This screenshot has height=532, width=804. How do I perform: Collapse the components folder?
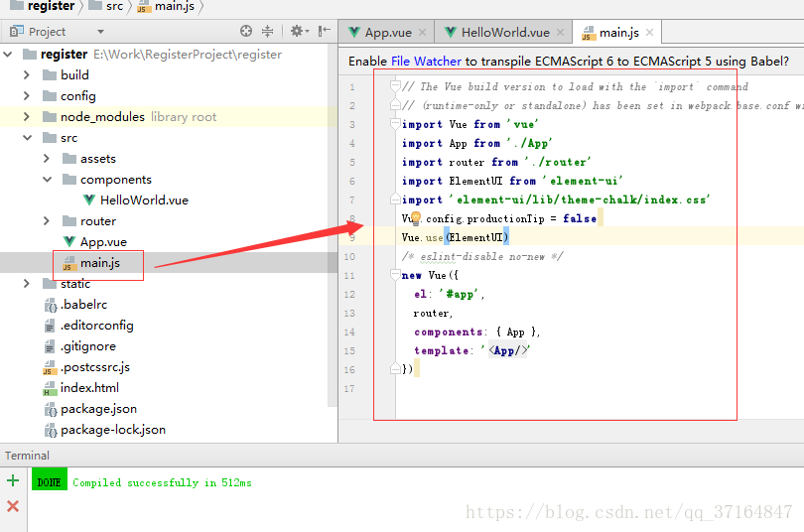pos(48,180)
